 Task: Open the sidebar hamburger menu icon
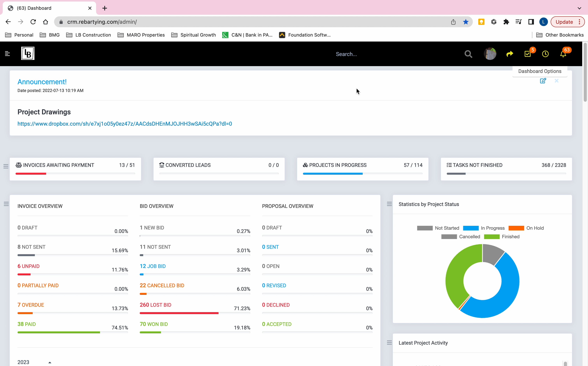point(8,53)
